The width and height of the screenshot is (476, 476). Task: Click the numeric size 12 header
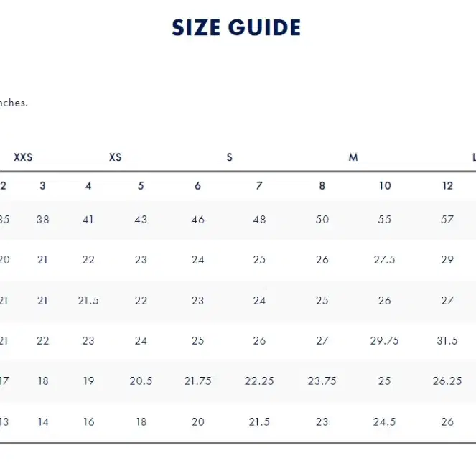(x=447, y=185)
